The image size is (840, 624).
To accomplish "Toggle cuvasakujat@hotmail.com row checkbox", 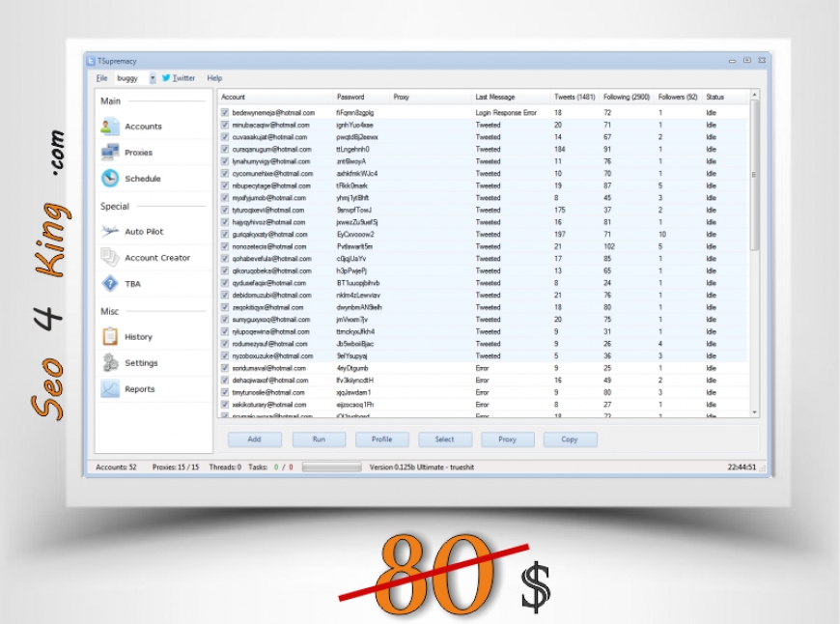I will click(225, 137).
